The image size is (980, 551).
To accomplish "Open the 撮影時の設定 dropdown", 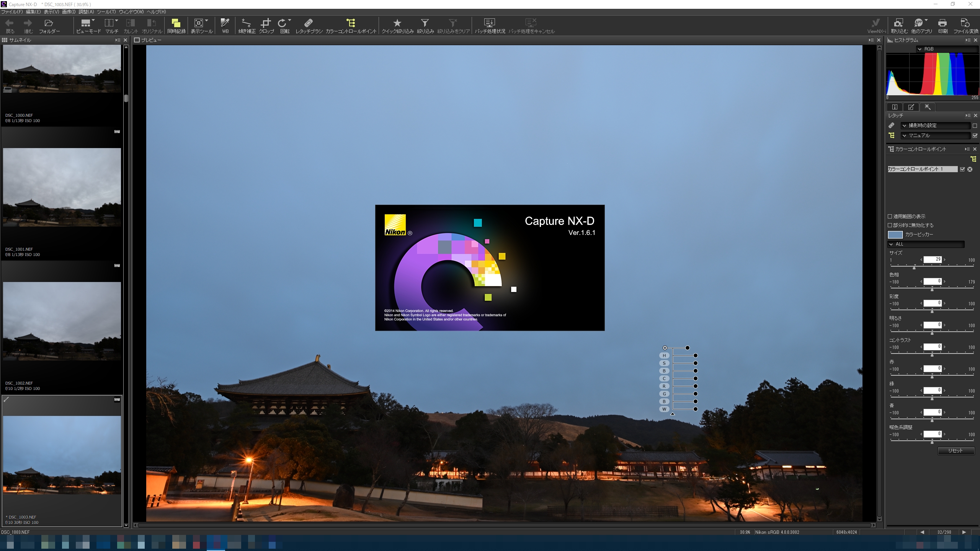I will (936, 126).
